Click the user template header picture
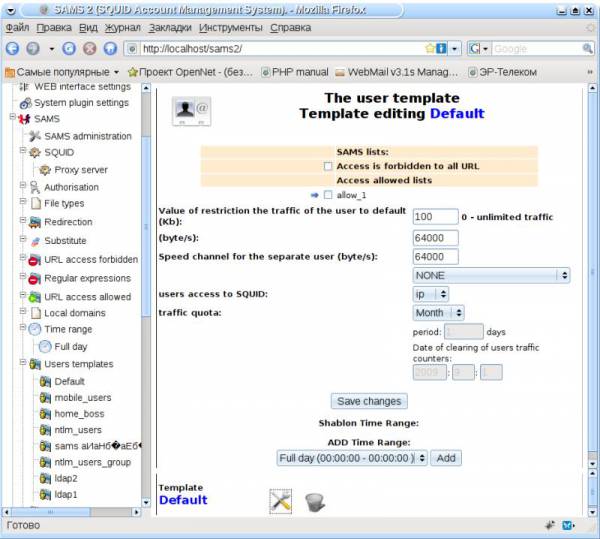Image resolution: width=600 pixels, height=539 pixels. [191, 111]
